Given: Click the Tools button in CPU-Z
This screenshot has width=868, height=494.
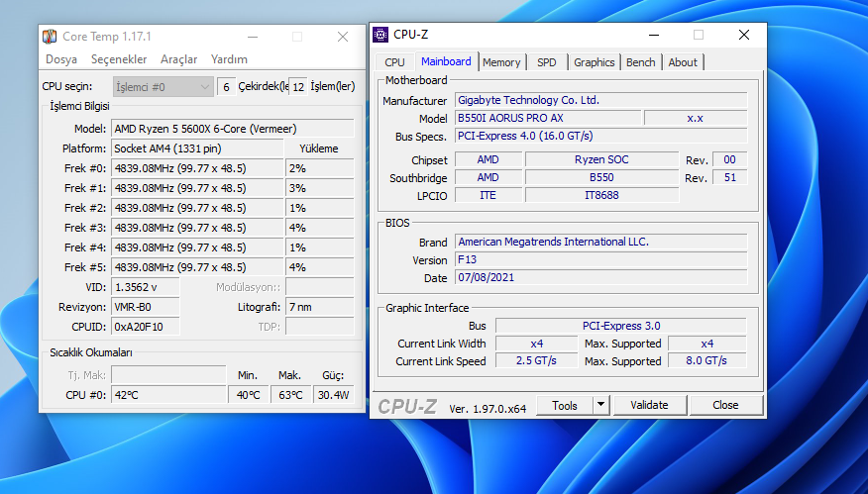Looking at the screenshot, I should point(565,406).
